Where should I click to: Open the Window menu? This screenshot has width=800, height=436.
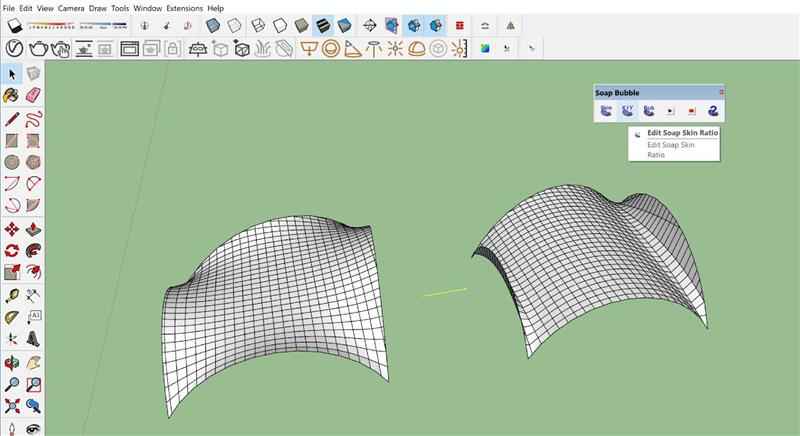coord(147,8)
